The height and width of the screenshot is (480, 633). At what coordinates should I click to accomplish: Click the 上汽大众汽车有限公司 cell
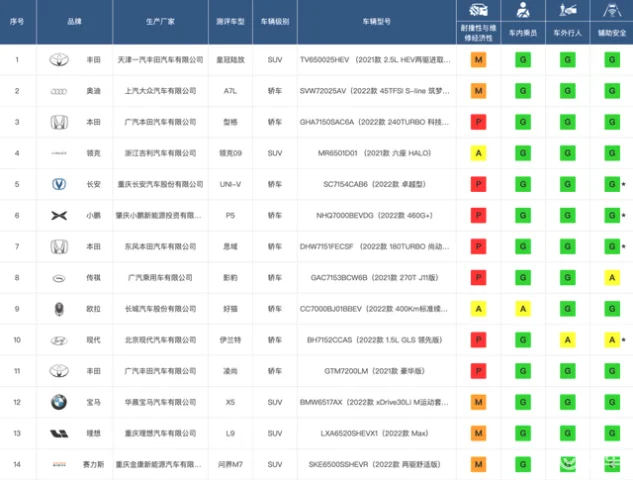coord(160,91)
